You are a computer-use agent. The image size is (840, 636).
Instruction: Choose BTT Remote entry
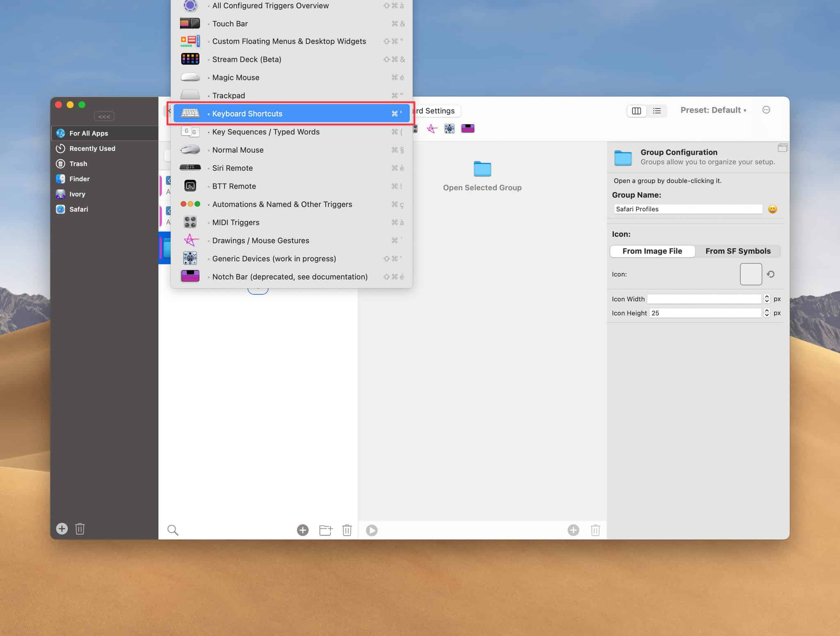(292, 186)
